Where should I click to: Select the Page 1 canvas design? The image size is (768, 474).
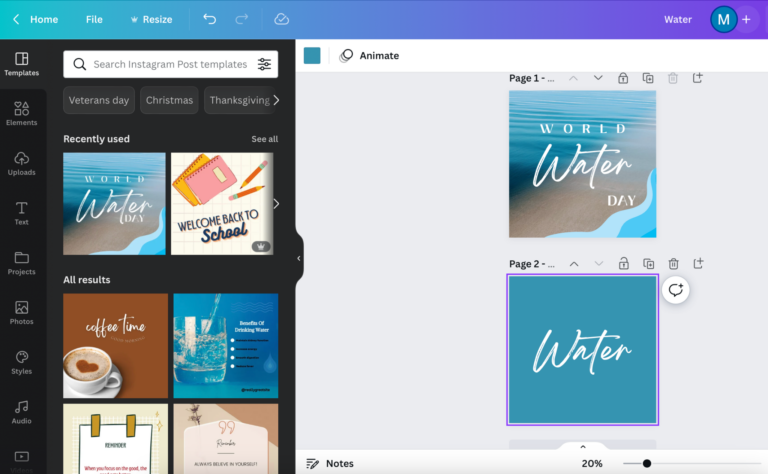(582, 164)
